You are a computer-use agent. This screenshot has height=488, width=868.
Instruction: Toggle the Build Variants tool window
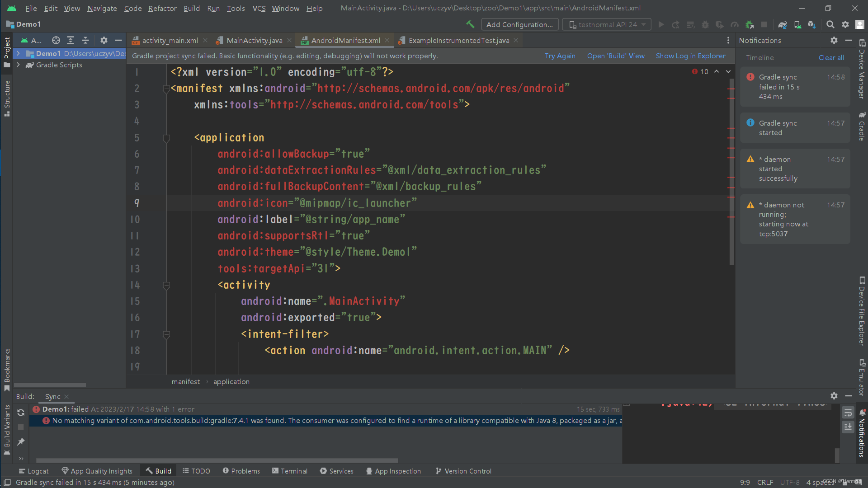click(x=7, y=430)
